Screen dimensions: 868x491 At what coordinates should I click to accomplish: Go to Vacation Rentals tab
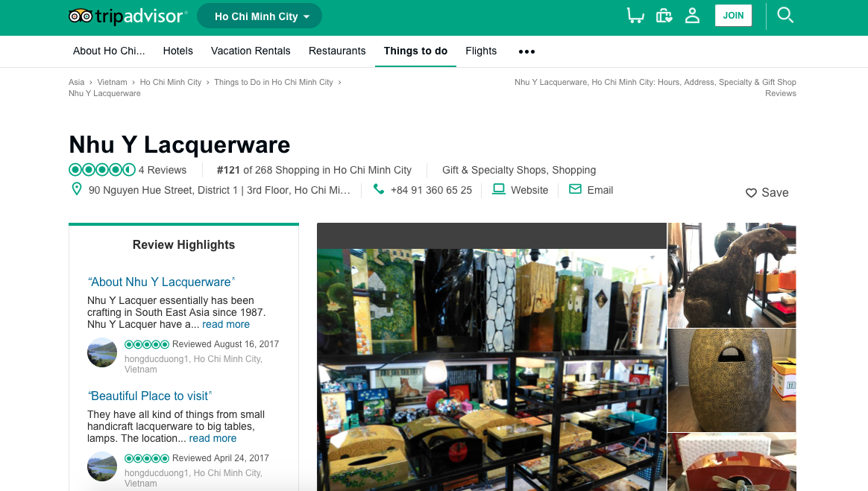[x=251, y=51]
